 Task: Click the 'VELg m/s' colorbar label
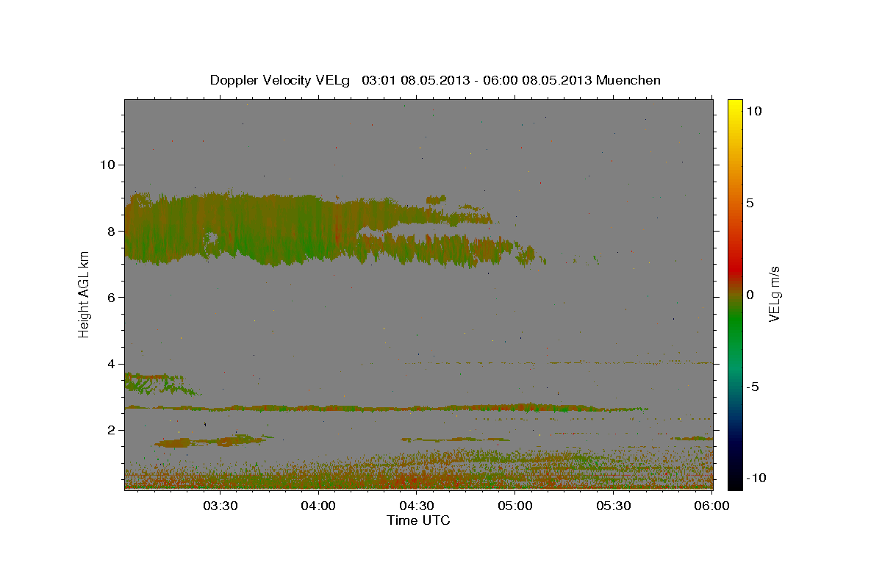(774, 294)
